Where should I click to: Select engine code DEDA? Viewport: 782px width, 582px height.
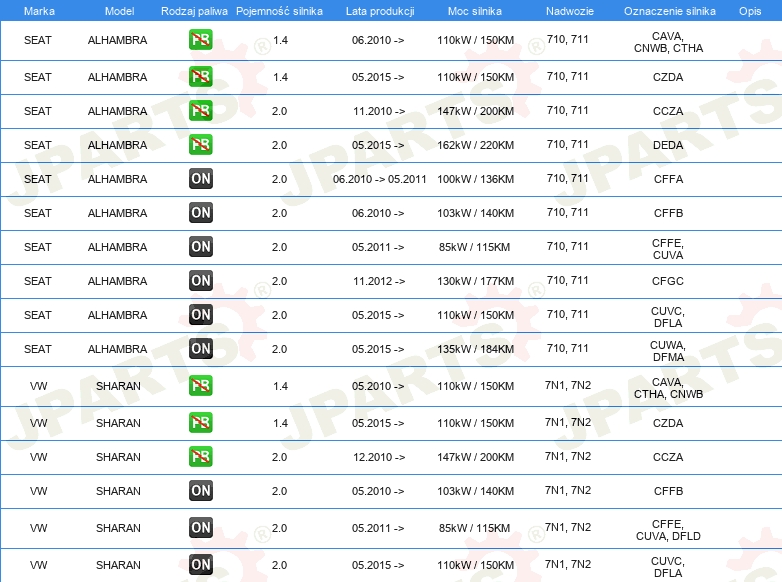[668, 145]
